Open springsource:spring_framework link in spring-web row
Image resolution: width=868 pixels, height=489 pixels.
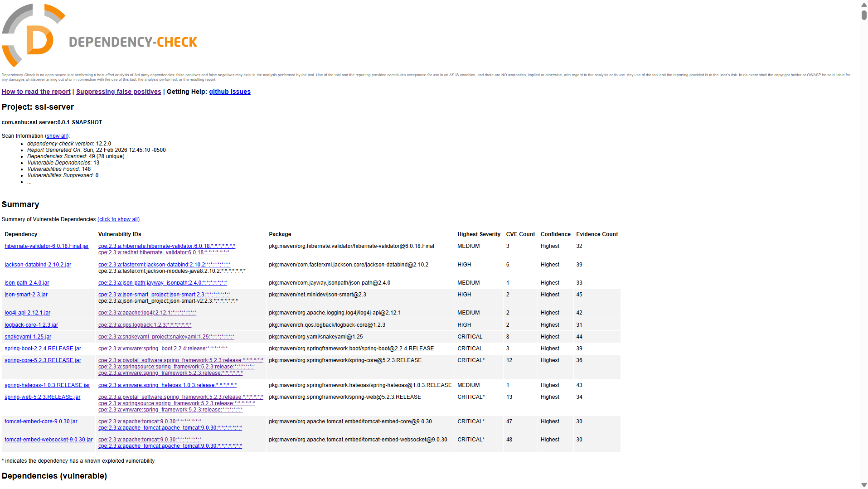tap(177, 403)
